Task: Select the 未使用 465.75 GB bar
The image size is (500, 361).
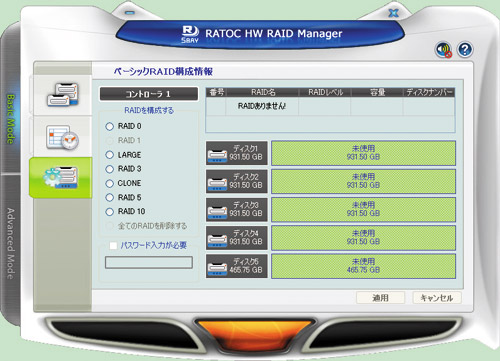Action: pos(363,266)
